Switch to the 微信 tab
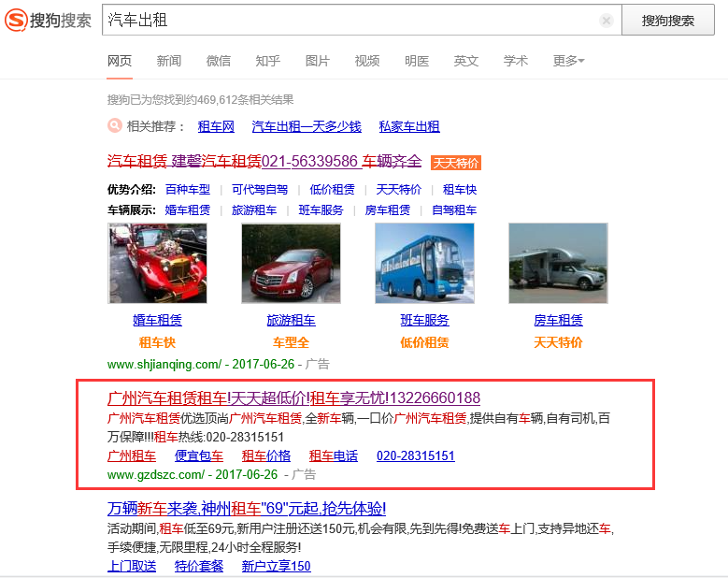The width and height of the screenshot is (728, 578). [x=219, y=61]
